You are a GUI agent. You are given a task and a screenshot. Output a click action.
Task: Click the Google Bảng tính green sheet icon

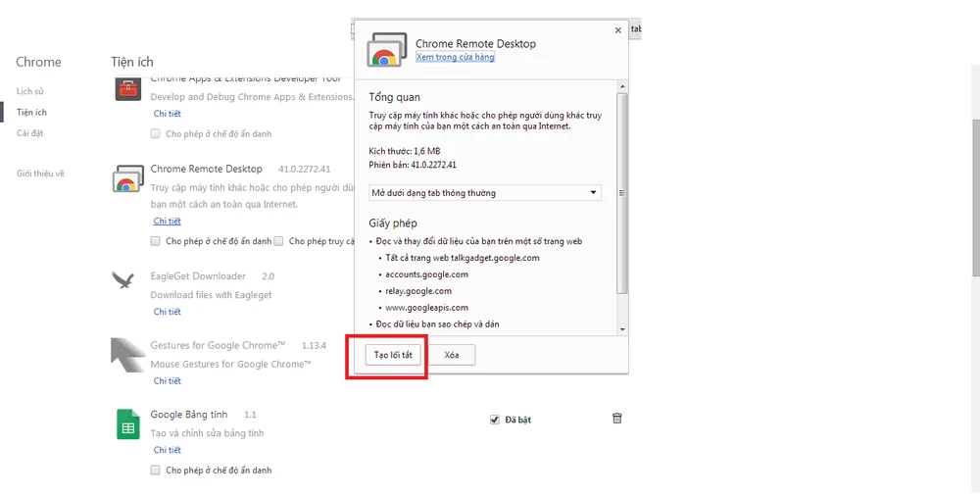click(x=127, y=423)
